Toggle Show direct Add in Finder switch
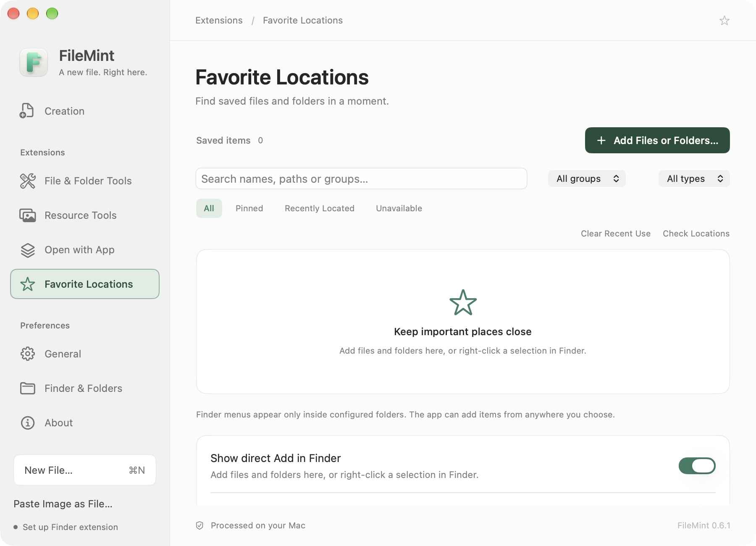Viewport: 756px width, 546px height. coord(697,466)
